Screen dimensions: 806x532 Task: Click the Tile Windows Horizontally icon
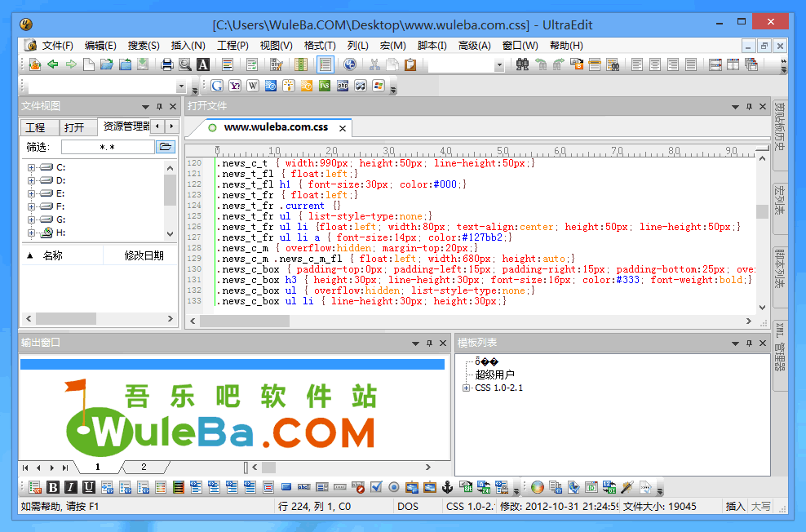(715, 64)
